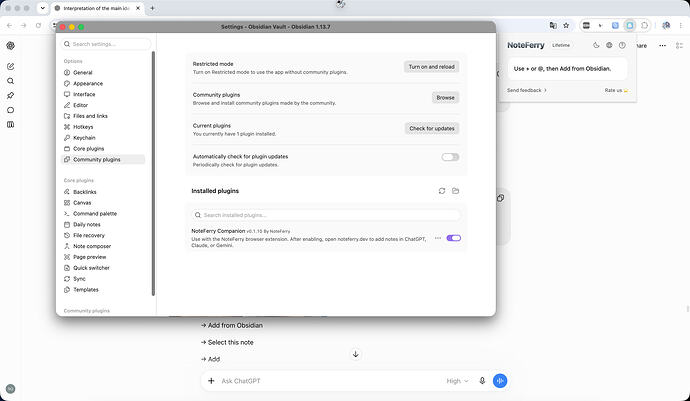Click scroll-to-bottom arrow button in chat

pos(356,354)
